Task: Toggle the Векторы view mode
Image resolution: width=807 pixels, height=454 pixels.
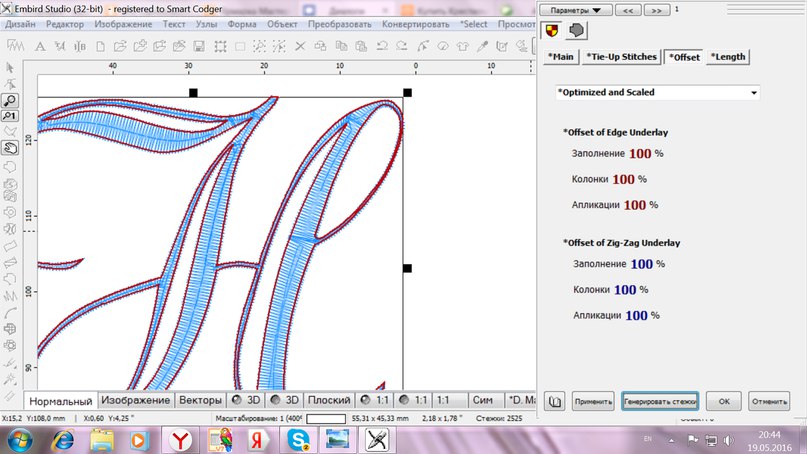Action: (202, 400)
